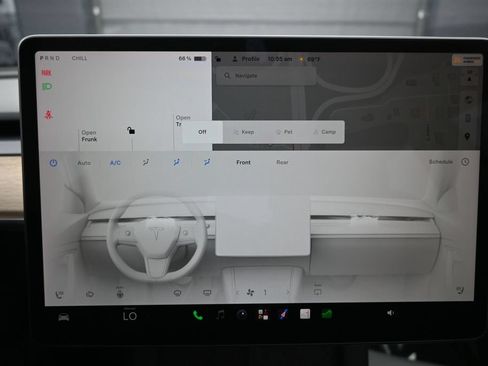The height and width of the screenshot is (366, 488).
Task: Tap the fan speed icon
Action: [x=250, y=293]
